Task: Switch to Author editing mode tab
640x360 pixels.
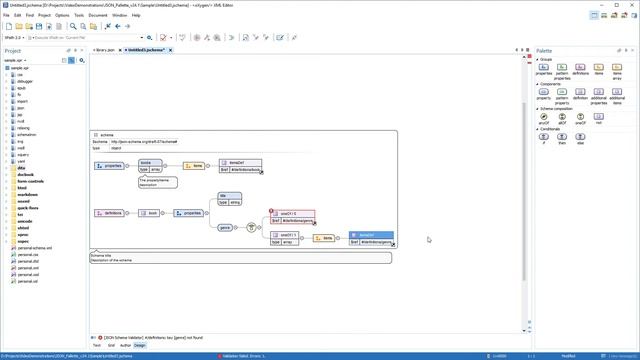Action: click(125, 346)
